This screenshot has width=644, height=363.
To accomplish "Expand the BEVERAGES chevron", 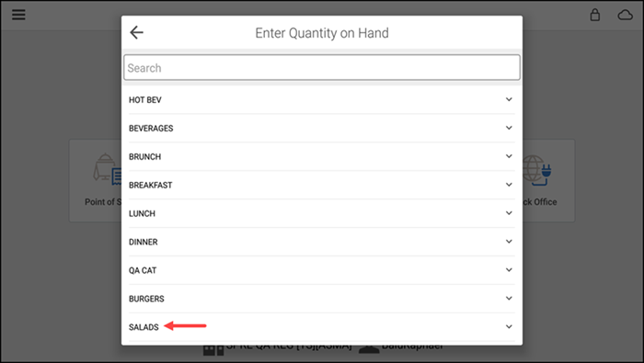I will tap(509, 128).
